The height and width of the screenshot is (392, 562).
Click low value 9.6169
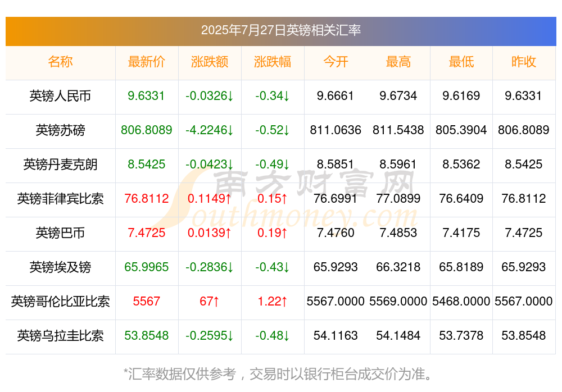[461, 95]
